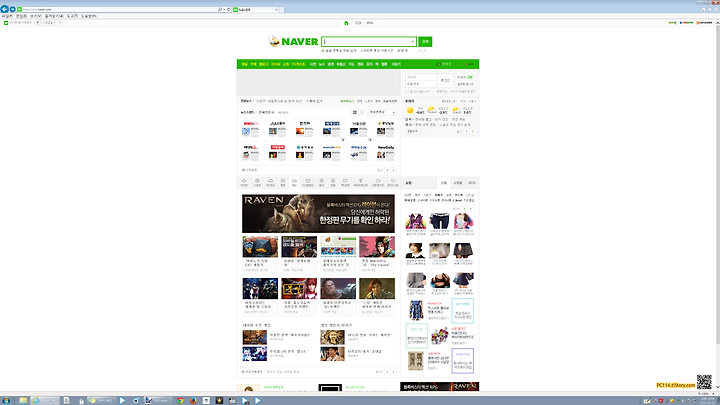
Task: Select the 게임 theme tab
Action: click(x=294, y=182)
